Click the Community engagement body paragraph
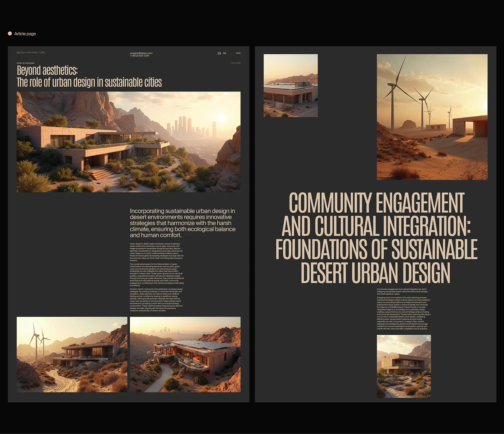This screenshot has height=434, width=504. click(404, 309)
